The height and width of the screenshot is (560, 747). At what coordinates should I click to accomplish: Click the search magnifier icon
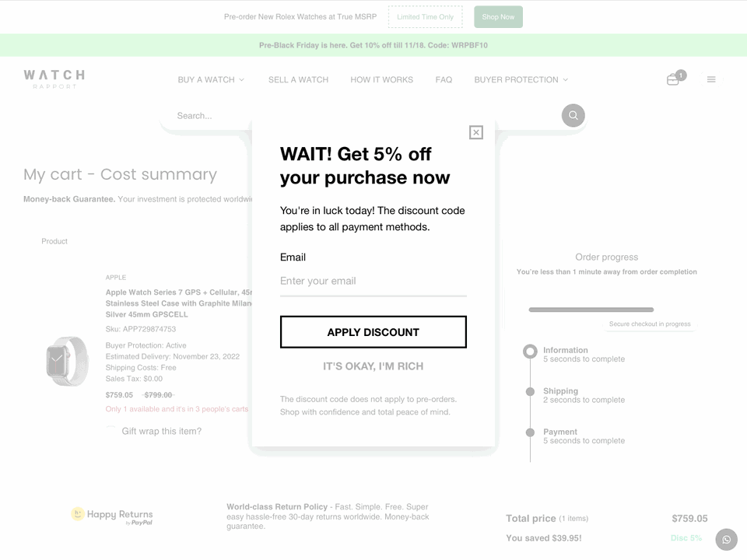573,115
